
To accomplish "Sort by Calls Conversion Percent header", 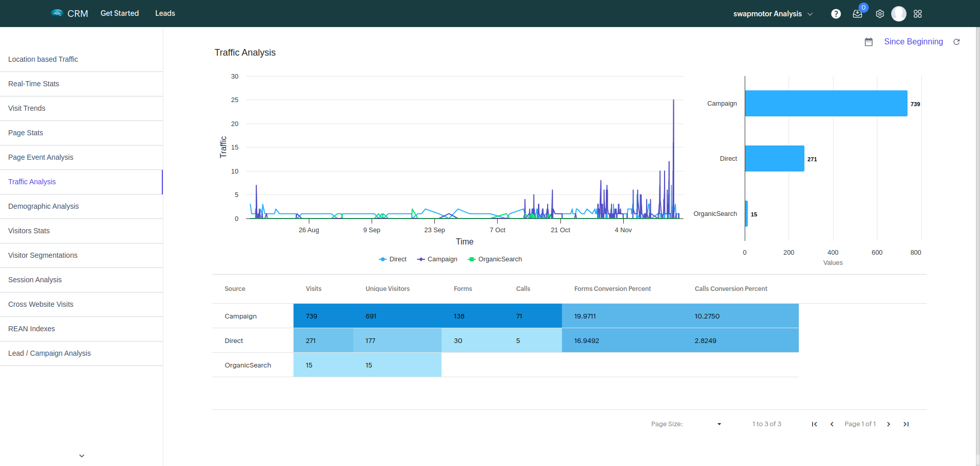I will tap(731, 289).
